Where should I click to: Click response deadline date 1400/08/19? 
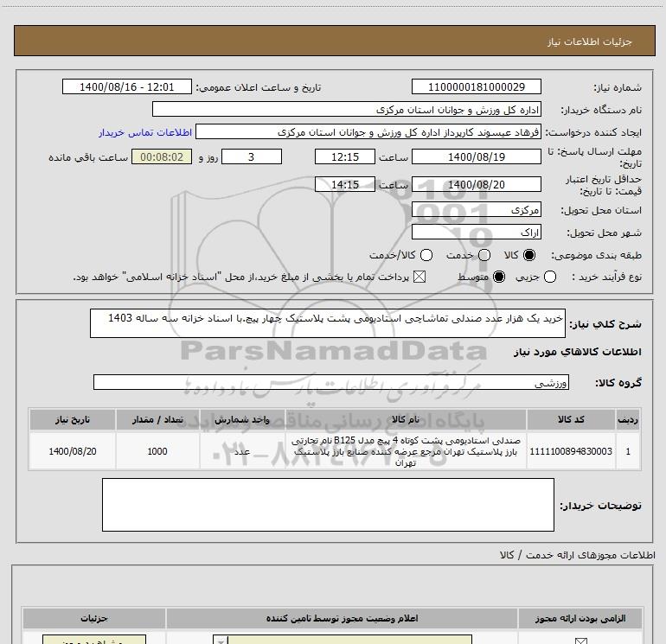tap(476, 156)
